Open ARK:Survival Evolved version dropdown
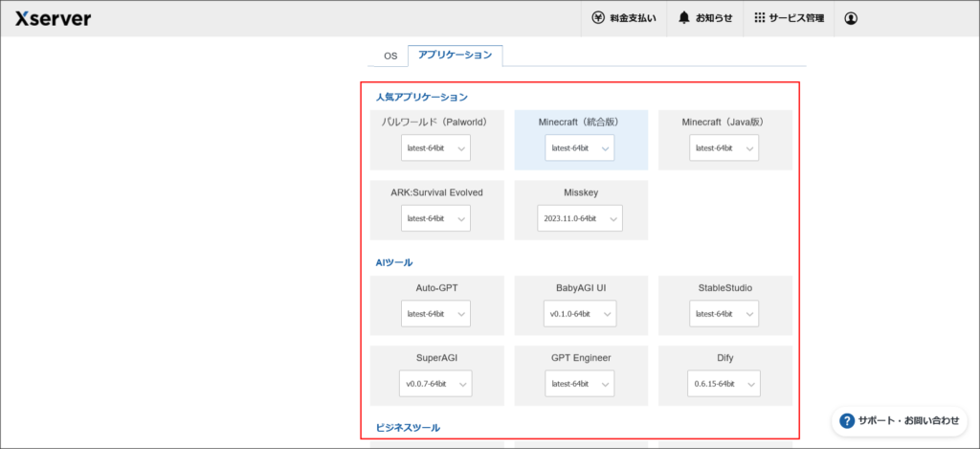Screen dimensions: 980x449 (435, 218)
